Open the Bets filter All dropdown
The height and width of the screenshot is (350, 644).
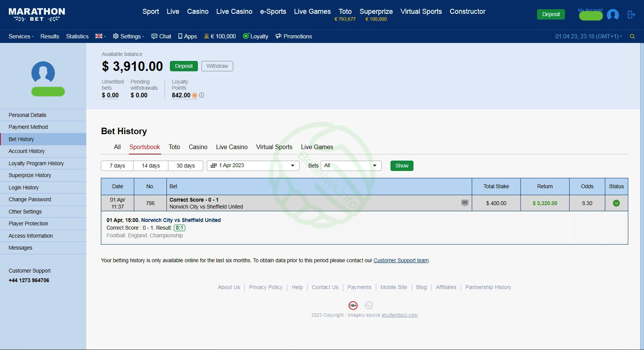pyautogui.click(x=351, y=166)
